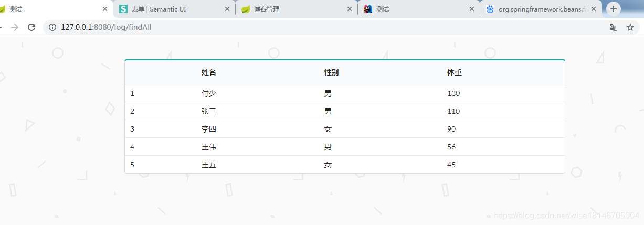The height and width of the screenshot is (225, 644).
Task: Click the weight value 90
Action: pos(451,129)
